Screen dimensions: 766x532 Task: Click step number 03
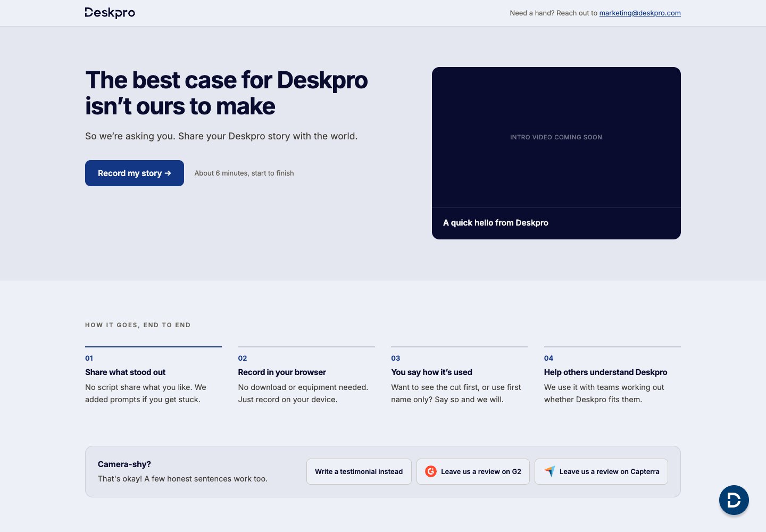[x=396, y=358]
